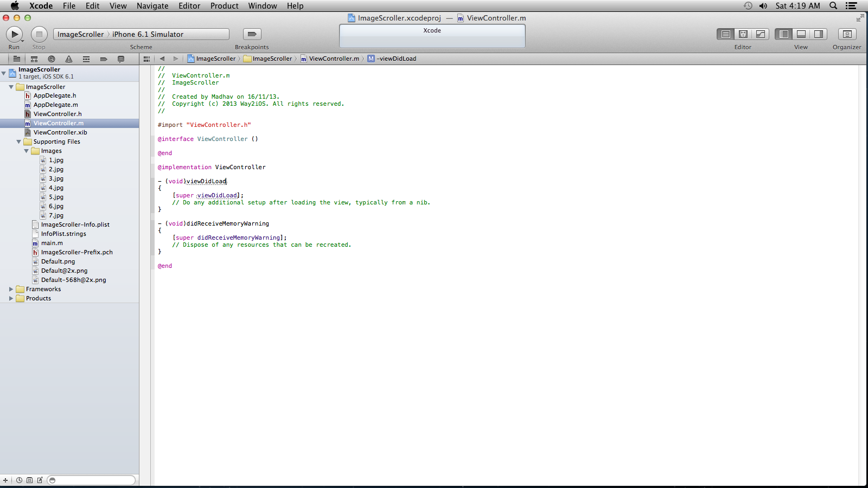The height and width of the screenshot is (488, 868).
Task: Open the Log navigator tab
Action: 121,59
